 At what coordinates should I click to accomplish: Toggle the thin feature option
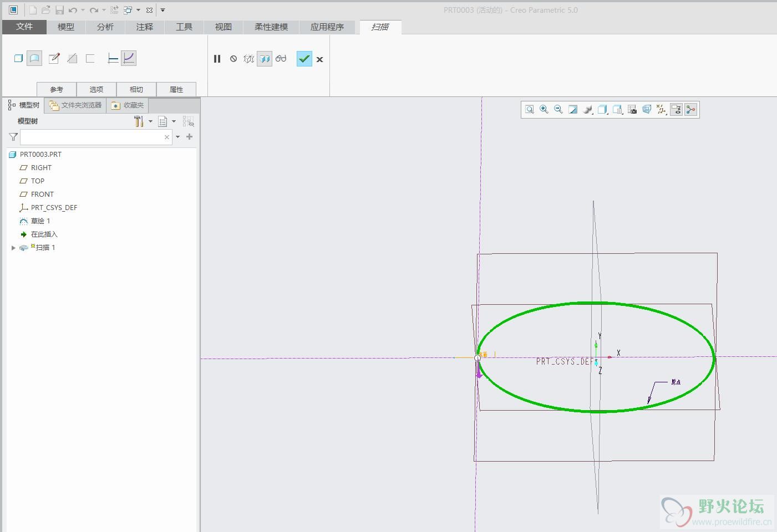click(90, 58)
